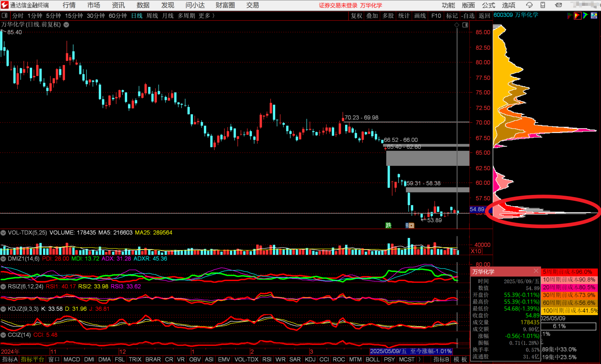Switch to 60分钟 period
Image resolution: width=601 pixels, height=364 pixels.
point(118,16)
